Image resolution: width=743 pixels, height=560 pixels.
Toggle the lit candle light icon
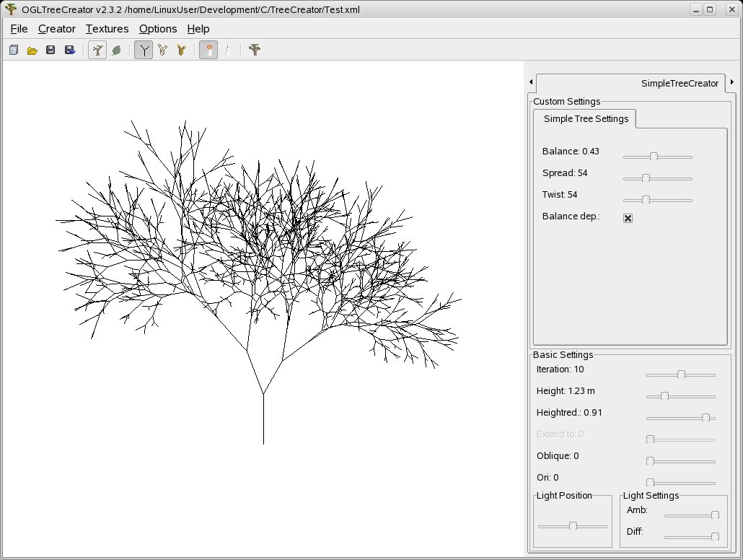coord(208,50)
